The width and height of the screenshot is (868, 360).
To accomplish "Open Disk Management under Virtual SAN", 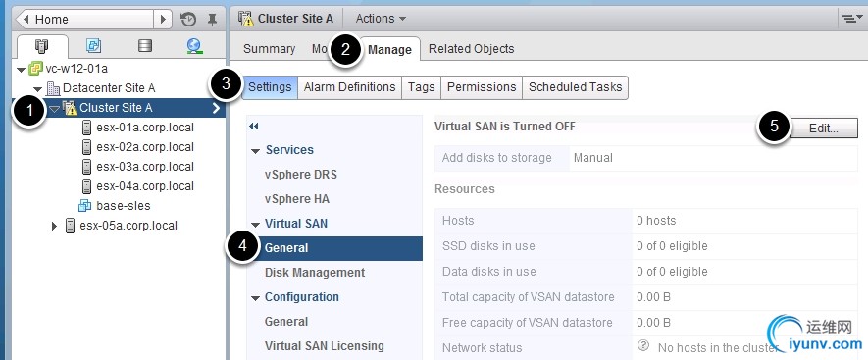I will tap(315, 273).
